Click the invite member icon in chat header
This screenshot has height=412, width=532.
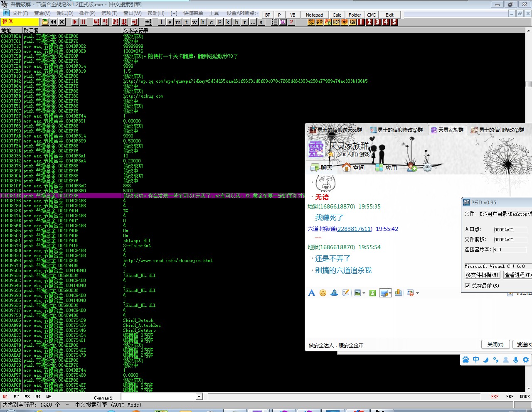412,168
